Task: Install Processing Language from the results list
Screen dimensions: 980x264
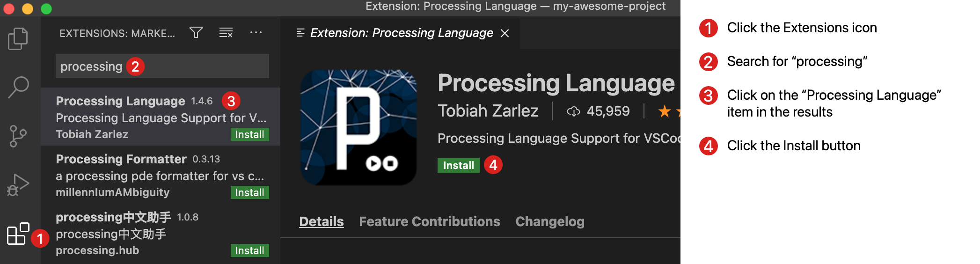Action: pyautogui.click(x=249, y=135)
